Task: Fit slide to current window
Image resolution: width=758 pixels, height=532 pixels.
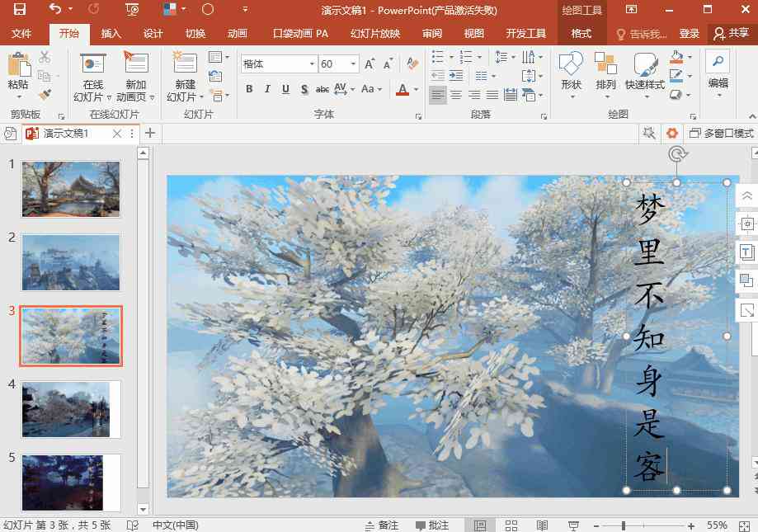Action: tap(744, 525)
